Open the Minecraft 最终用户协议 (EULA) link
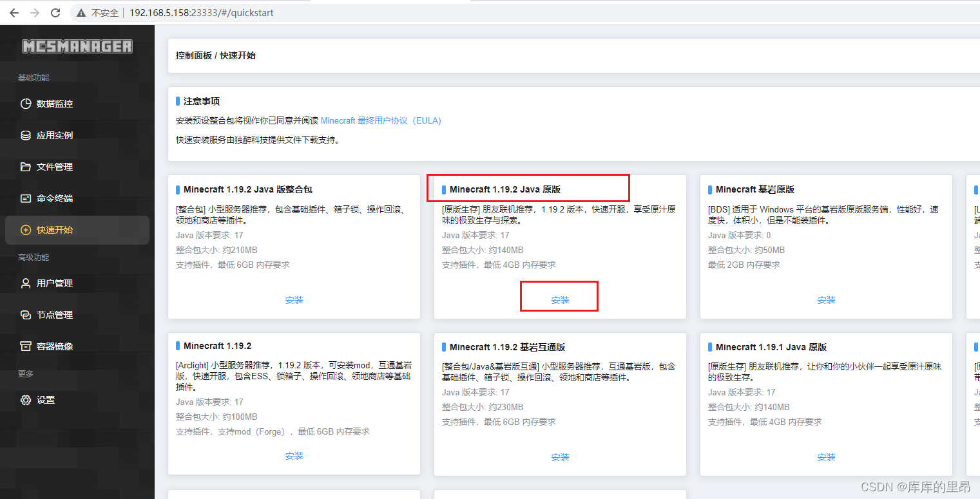 pyautogui.click(x=381, y=120)
